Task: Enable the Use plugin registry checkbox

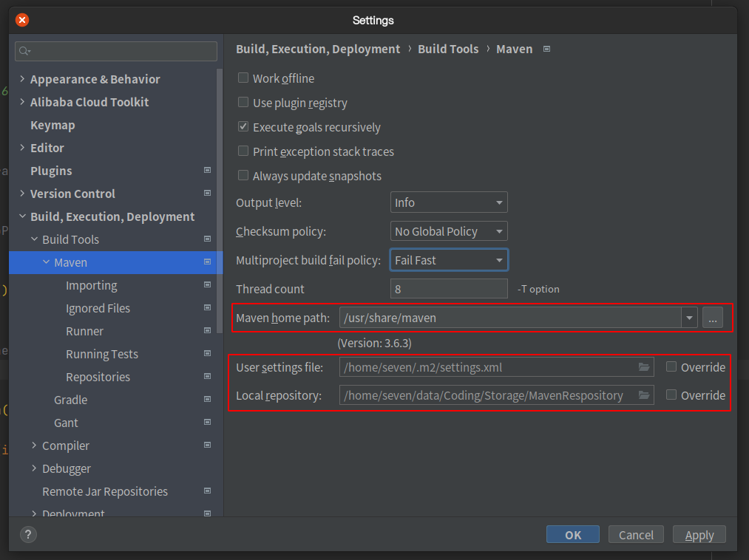Action: click(x=243, y=102)
